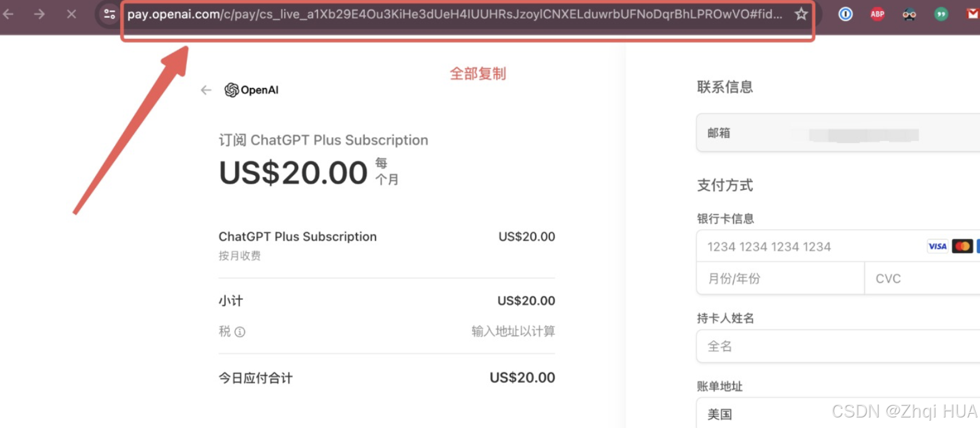
Task: Click the goggles face extension icon
Action: pos(909,14)
